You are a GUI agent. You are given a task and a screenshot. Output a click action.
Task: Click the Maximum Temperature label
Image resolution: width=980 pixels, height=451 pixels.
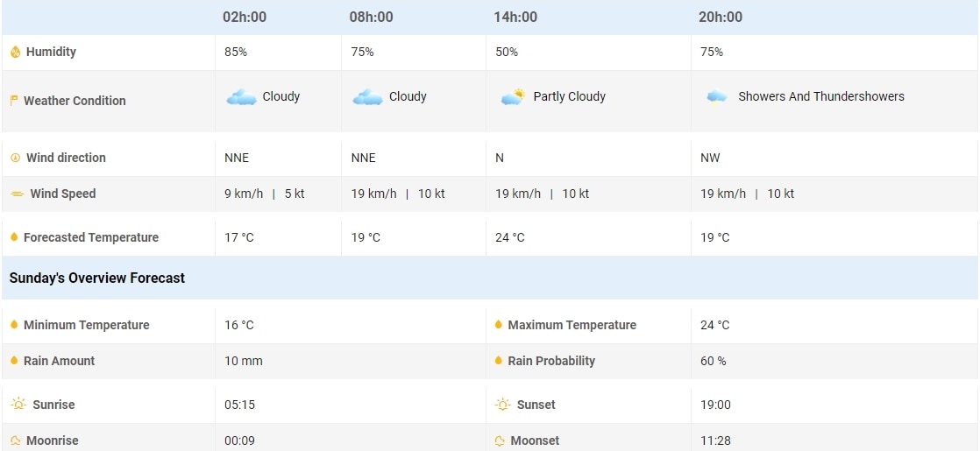click(572, 325)
